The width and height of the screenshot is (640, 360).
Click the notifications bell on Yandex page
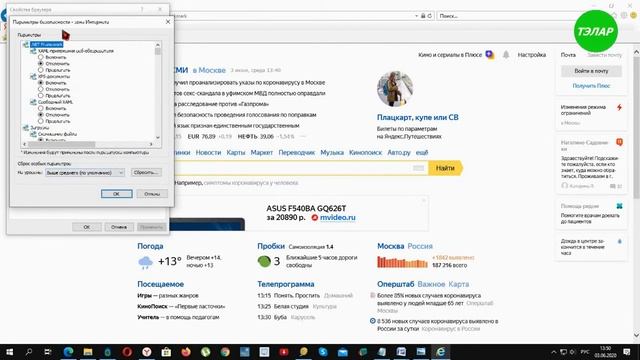point(506,55)
